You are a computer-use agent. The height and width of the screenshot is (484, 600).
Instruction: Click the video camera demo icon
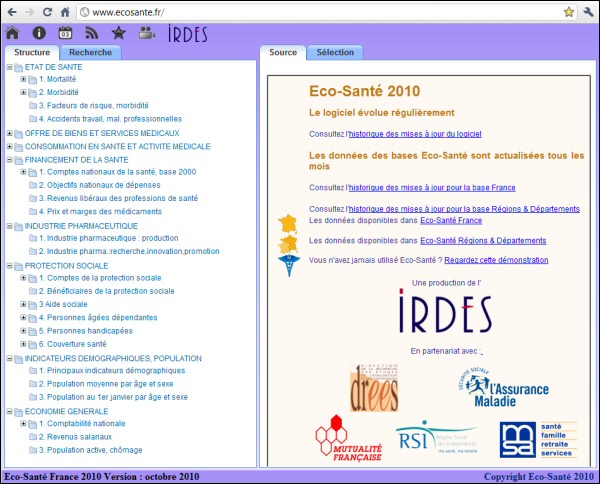147,33
